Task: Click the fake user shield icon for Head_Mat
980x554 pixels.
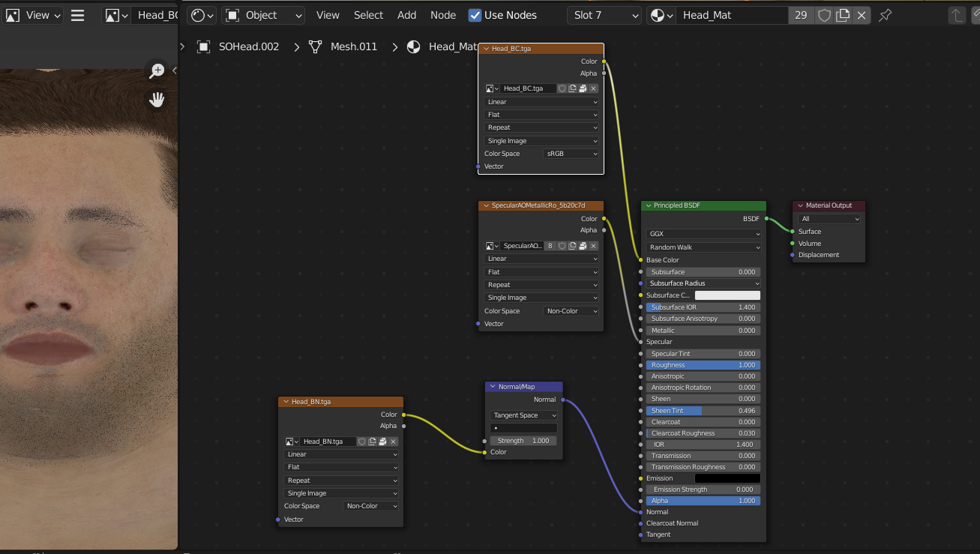Action: [x=824, y=15]
